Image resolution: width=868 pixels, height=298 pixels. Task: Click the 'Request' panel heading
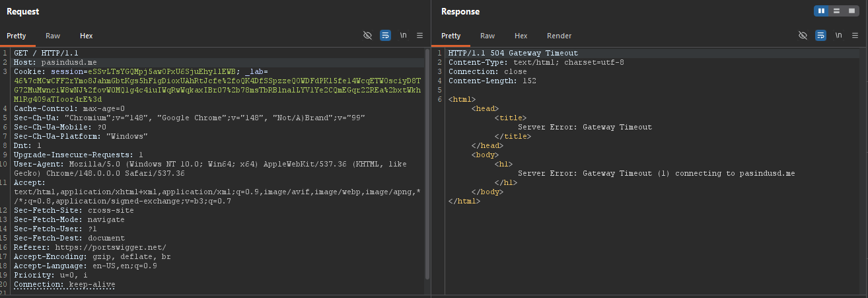[22, 11]
